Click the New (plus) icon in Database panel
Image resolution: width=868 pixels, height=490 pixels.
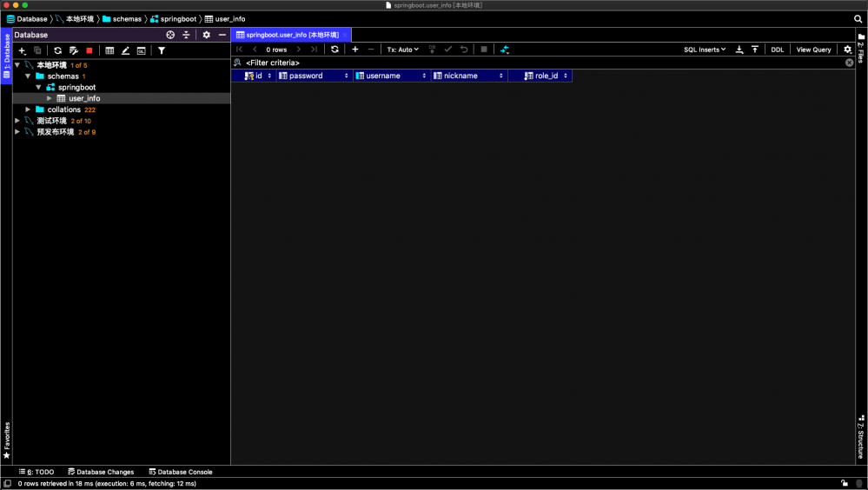22,50
